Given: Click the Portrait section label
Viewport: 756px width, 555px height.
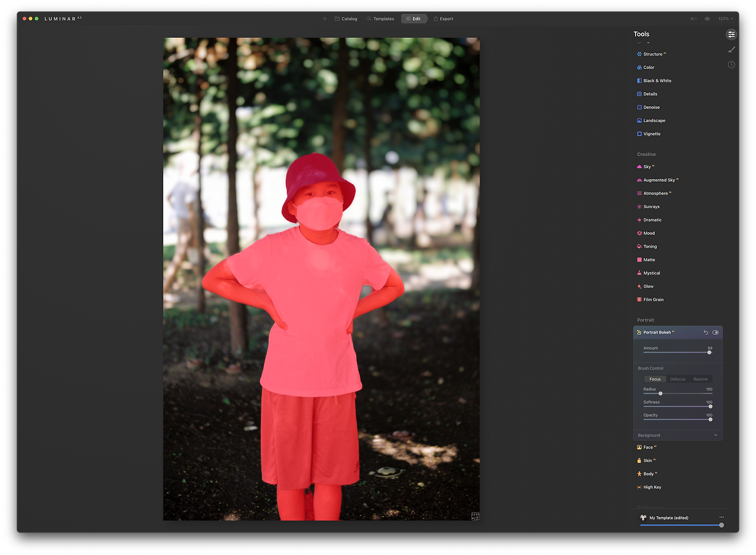Looking at the screenshot, I should [646, 320].
